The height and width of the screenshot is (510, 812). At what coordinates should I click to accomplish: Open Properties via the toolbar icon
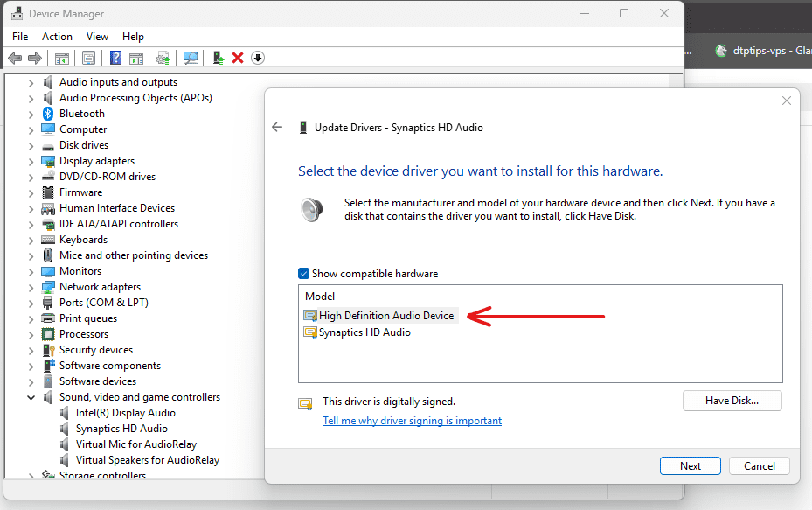click(88, 58)
